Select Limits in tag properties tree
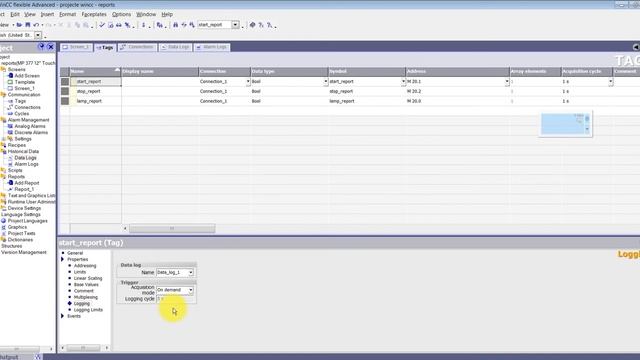Image resolution: width=640 pixels, height=360 pixels. point(80,272)
